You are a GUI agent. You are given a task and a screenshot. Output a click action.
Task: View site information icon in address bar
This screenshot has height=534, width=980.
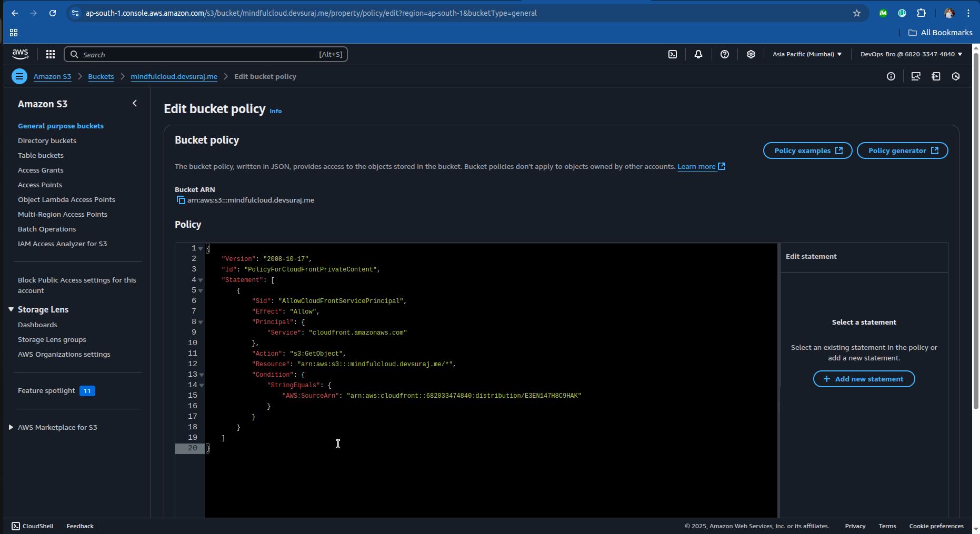click(75, 13)
